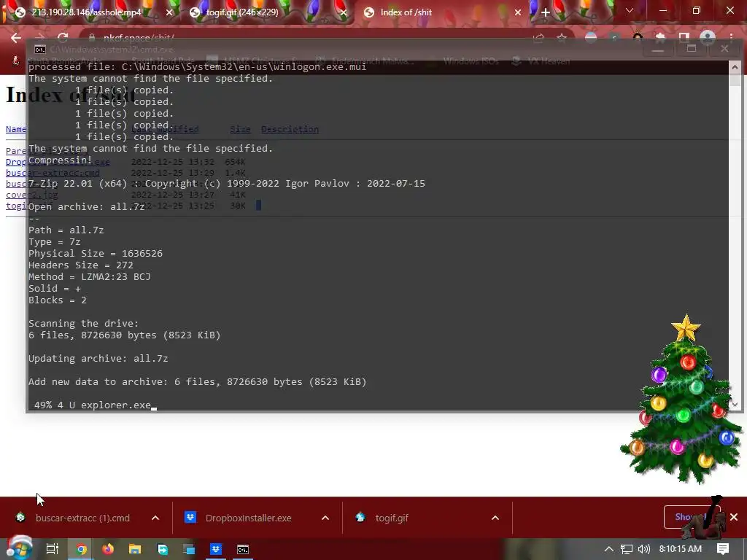Open the downloaded buscar-extracc (1).cmd file
747x560 pixels.
tap(82, 518)
